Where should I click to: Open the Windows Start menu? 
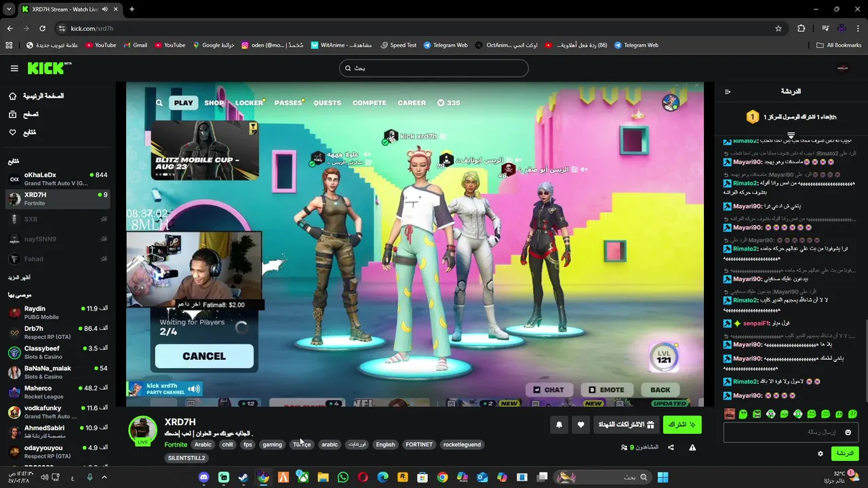coord(663,477)
